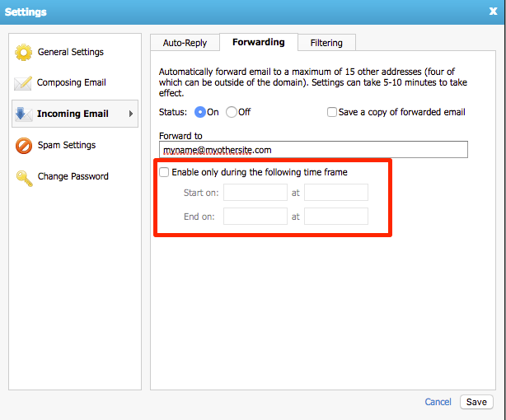
Task: Click the End on time field
Action: (x=335, y=217)
